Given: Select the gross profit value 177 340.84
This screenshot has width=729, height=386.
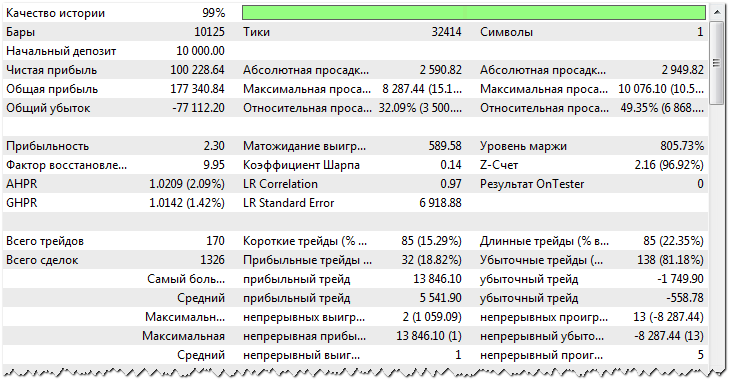Looking at the screenshot, I should (x=197, y=89).
